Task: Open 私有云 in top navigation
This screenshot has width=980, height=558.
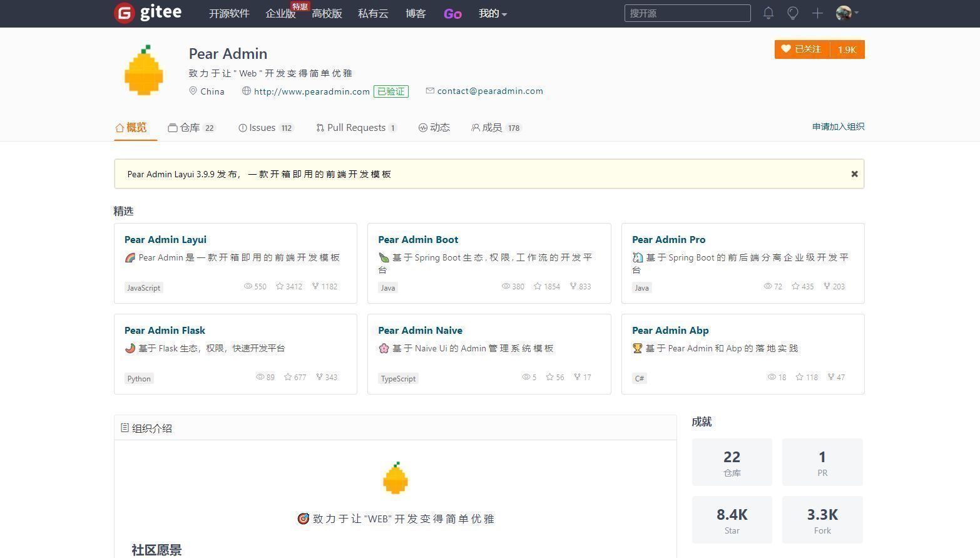Action: click(x=373, y=13)
